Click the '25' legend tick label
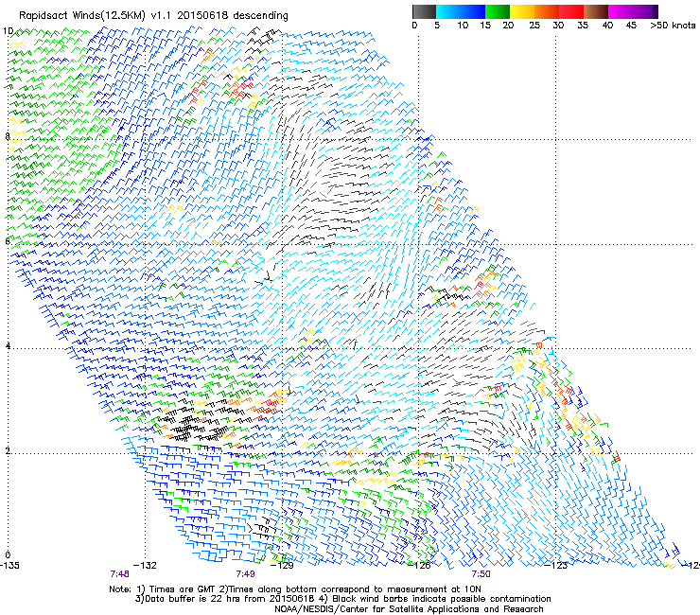This screenshot has height=615, width=700. click(534, 26)
